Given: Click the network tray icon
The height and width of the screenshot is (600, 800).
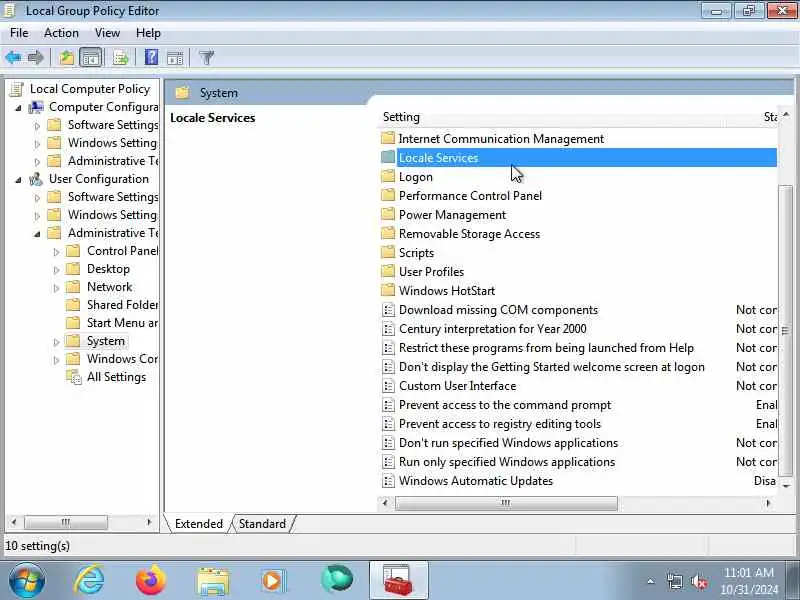Looking at the screenshot, I should 674,581.
